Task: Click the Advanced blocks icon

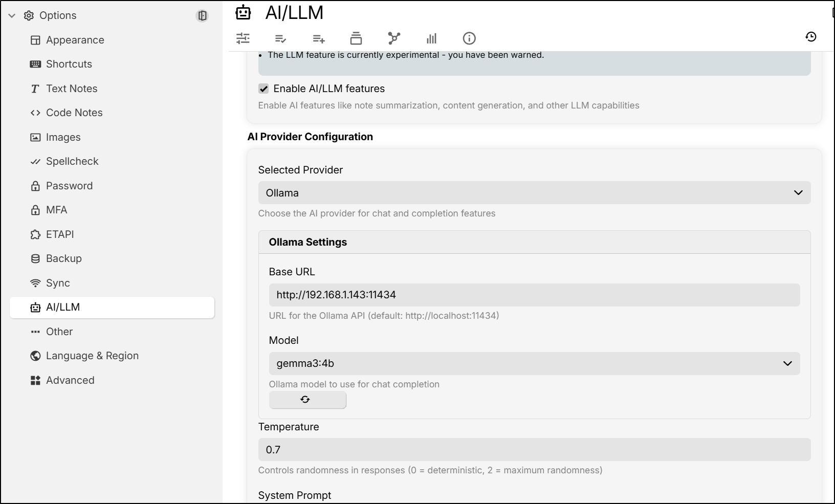Action: tap(35, 380)
